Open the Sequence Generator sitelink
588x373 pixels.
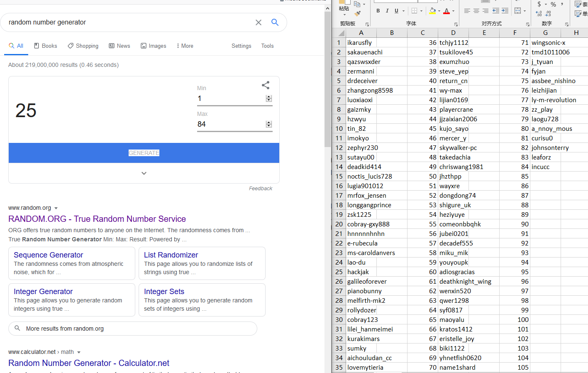click(48, 255)
